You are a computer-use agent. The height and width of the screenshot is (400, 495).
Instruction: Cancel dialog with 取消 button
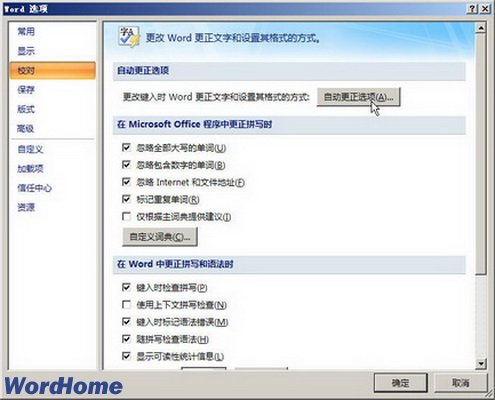pos(460,383)
